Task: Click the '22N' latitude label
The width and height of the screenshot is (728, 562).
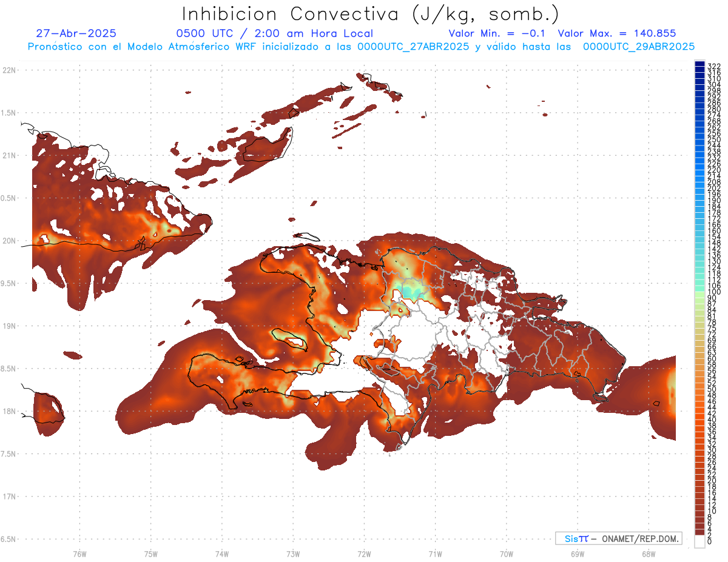Action: click(x=9, y=70)
